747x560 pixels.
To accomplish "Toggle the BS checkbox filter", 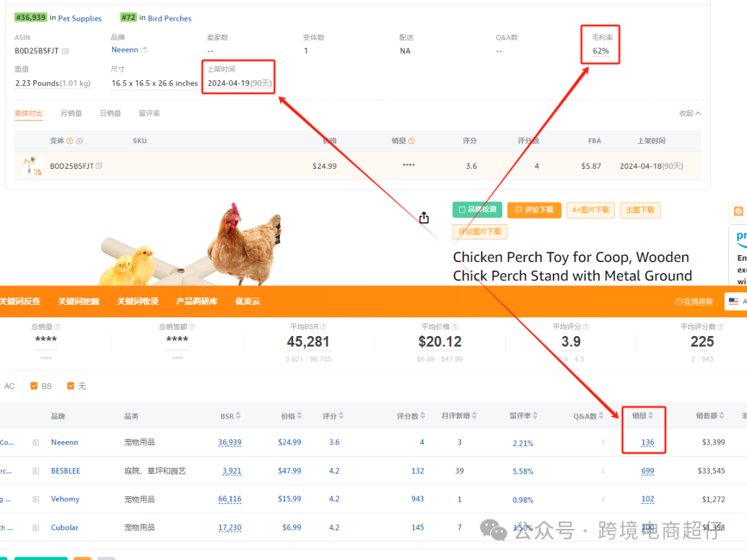I will [34, 386].
